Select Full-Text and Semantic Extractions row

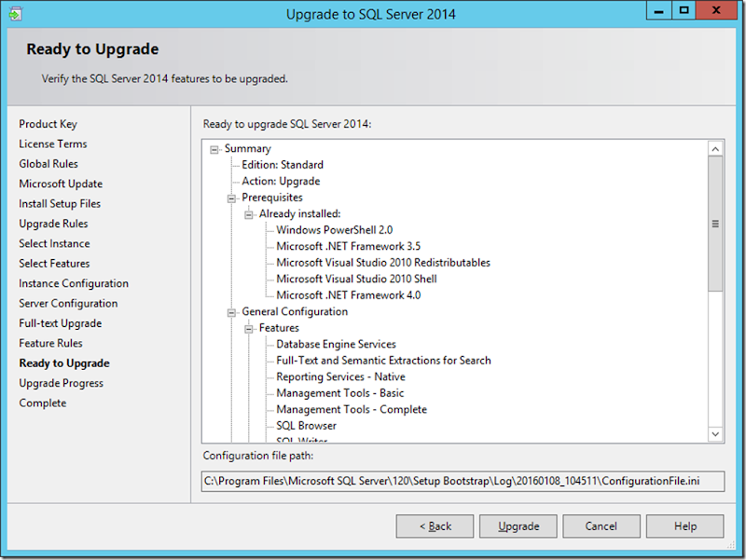click(x=383, y=361)
